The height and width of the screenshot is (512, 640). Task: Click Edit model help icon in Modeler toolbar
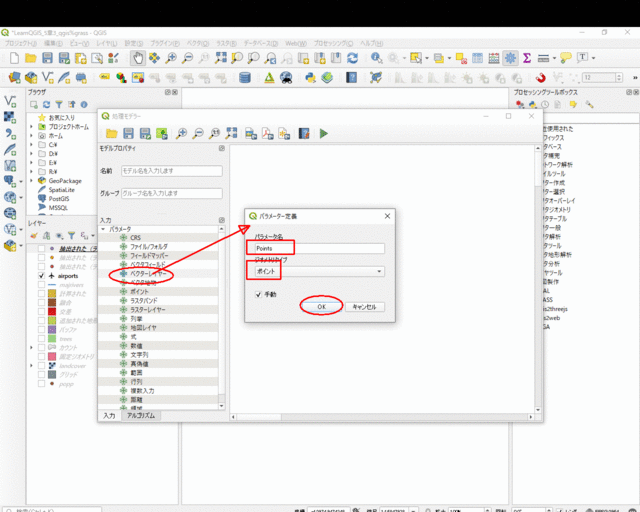point(304,133)
